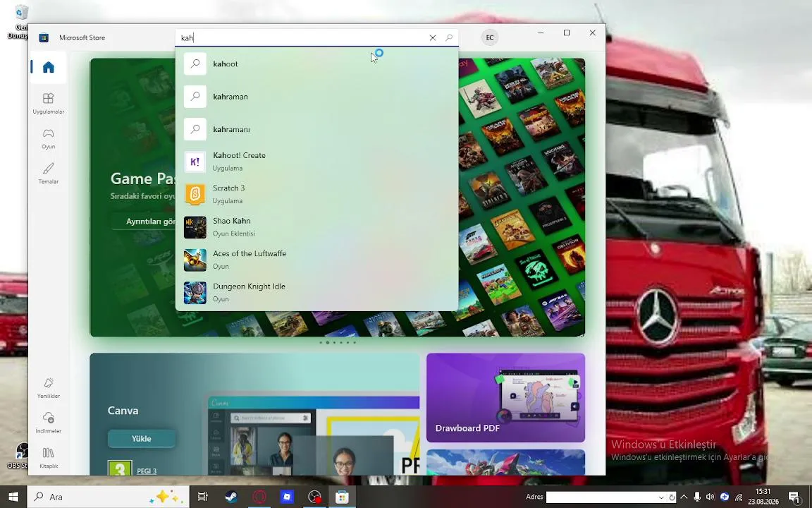
Task: Open Recycle Bin on the desktop
Action: tap(20, 22)
